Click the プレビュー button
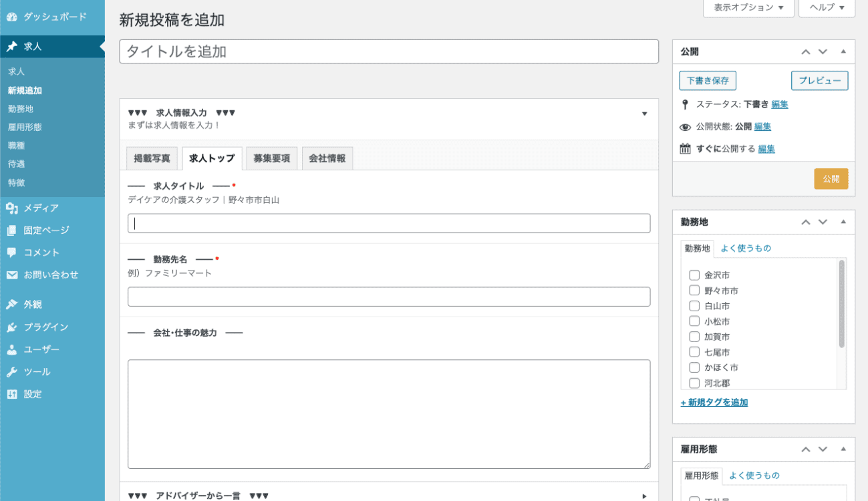Screen dimensions: 868x501 tap(820, 80)
